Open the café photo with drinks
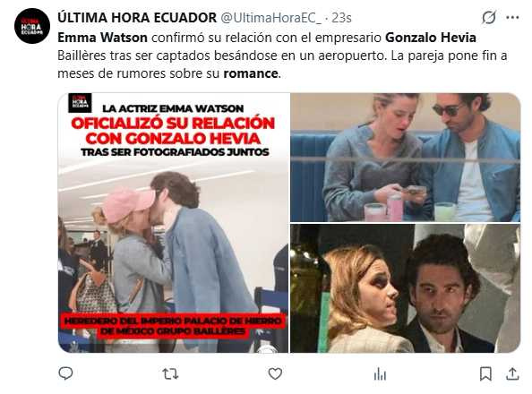The image size is (532, 394). point(406,157)
